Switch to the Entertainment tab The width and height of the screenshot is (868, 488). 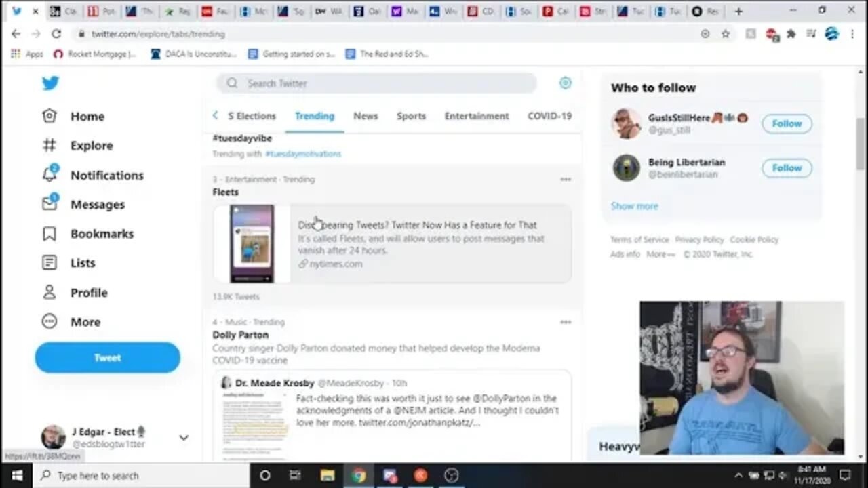(476, 116)
